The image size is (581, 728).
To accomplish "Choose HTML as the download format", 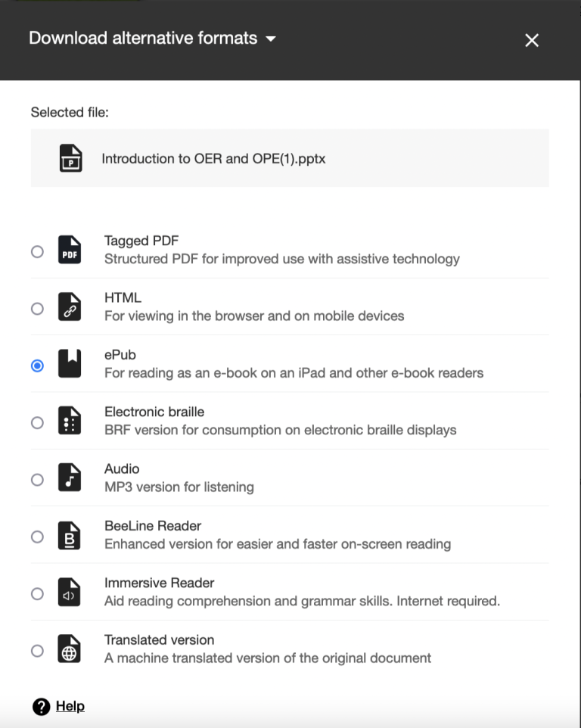I will click(37, 309).
